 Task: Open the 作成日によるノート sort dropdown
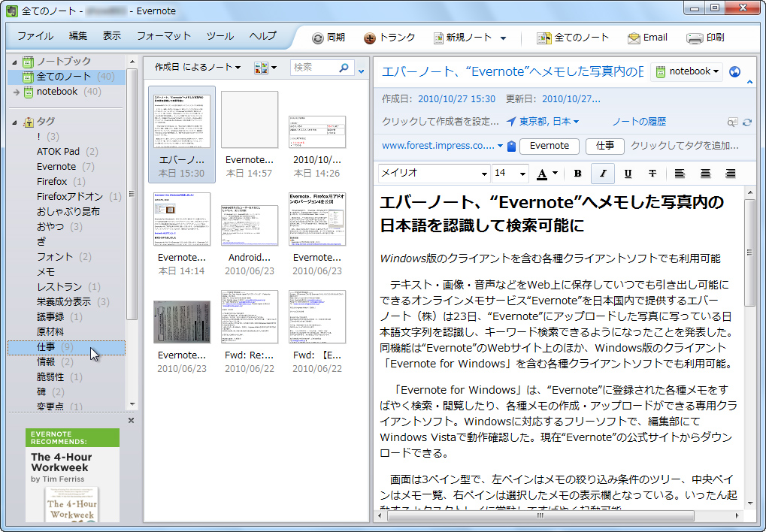tap(198, 67)
